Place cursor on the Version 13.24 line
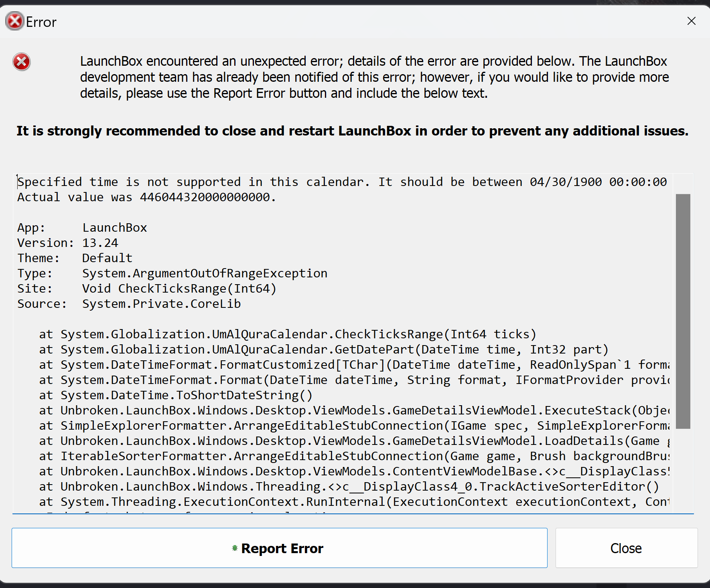 click(68, 243)
